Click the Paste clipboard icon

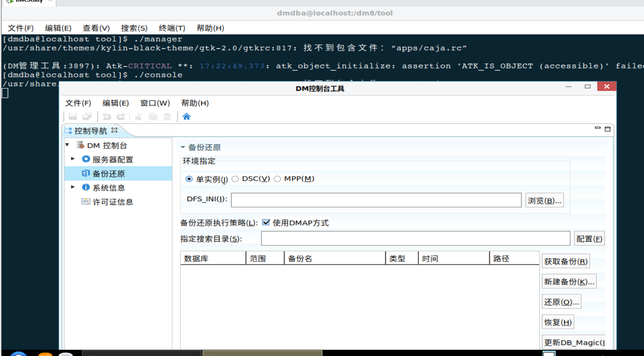point(167,117)
